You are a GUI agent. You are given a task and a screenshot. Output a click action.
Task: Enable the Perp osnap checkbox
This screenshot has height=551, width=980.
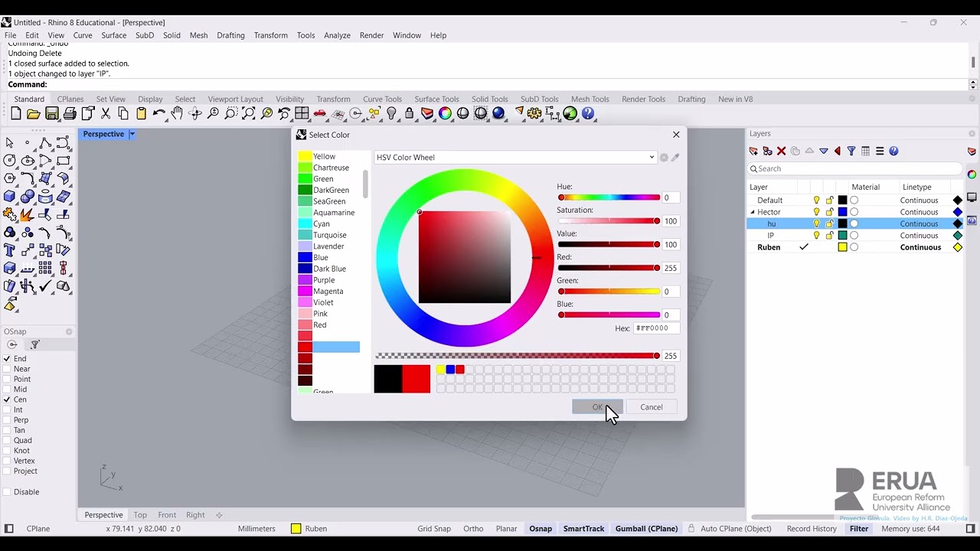7,420
